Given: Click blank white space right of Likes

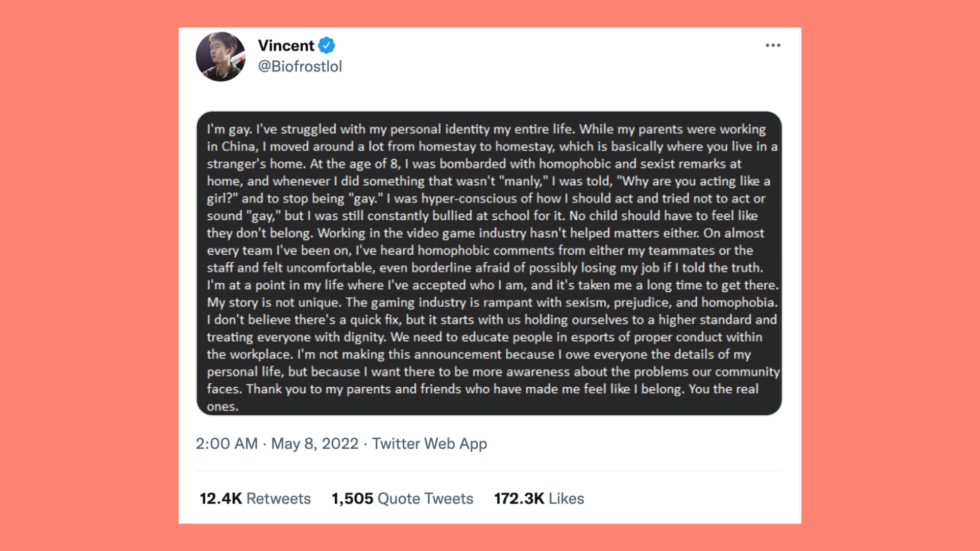Looking at the screenshot, I should (689, 498).
